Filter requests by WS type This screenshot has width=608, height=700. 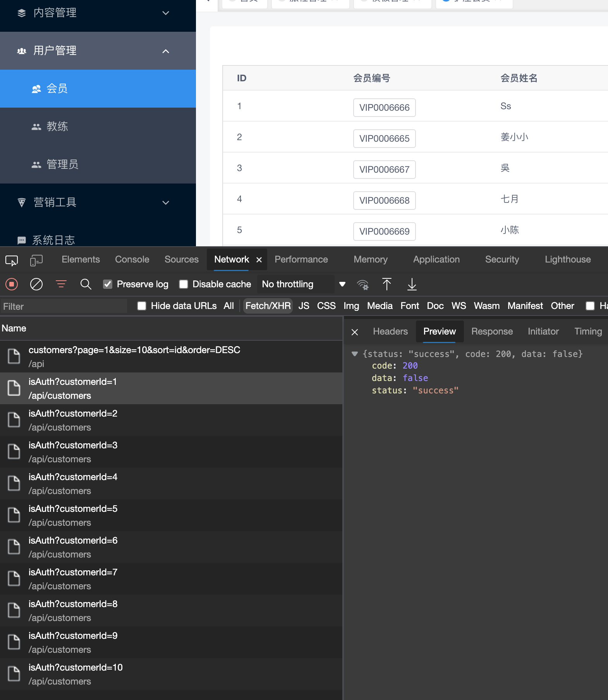(x=459, y=306)
